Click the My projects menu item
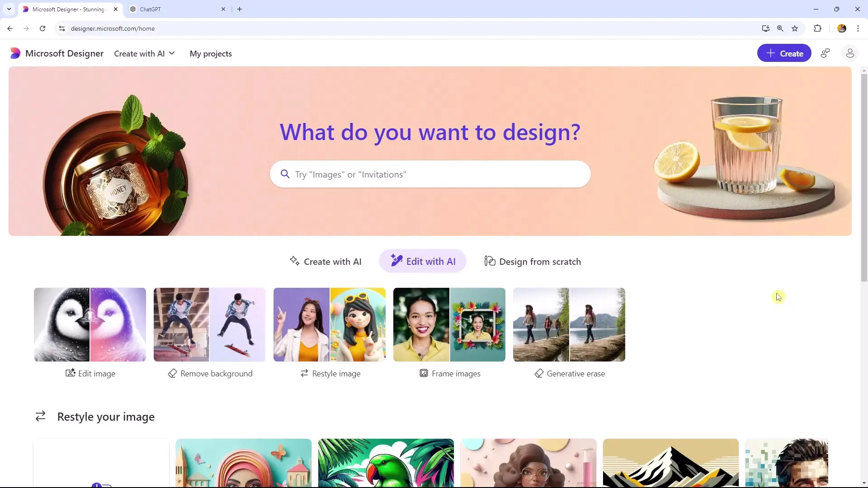Screen dimensions: 868x488 point(210,53)
